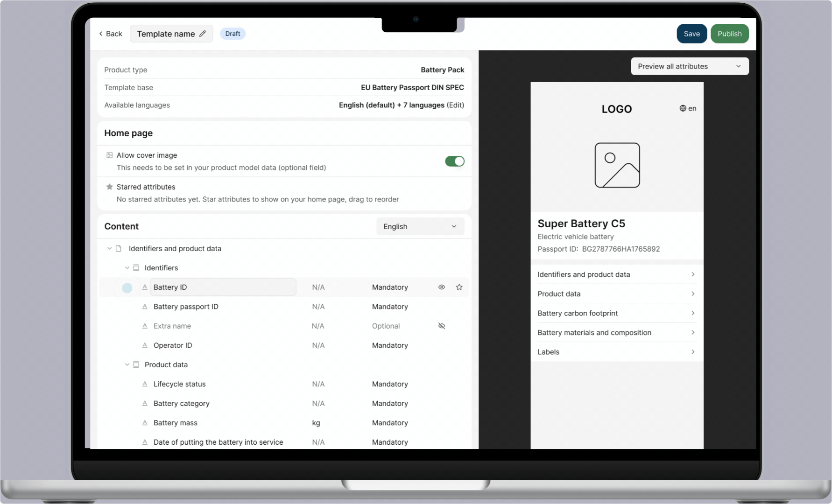Screen dimensions: 832x504
Task: Click the globe language icon in preview
Action: click(683, 108)
